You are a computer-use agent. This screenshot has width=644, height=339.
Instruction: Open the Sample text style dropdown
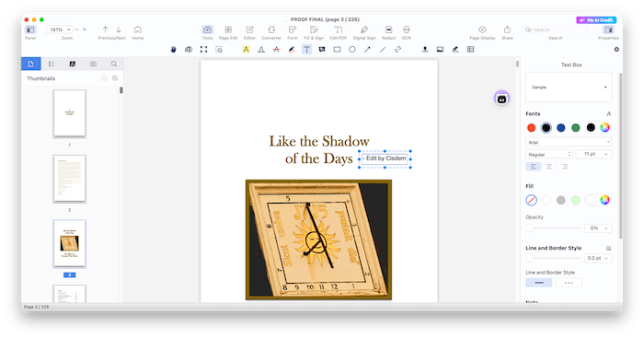(569, 88)
